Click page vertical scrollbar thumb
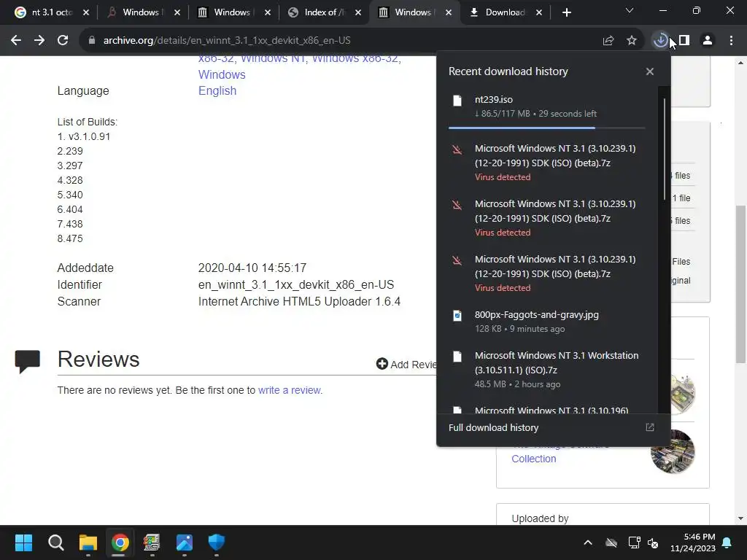Viewport: 747px width, 560px height. (x=740, y=284)
